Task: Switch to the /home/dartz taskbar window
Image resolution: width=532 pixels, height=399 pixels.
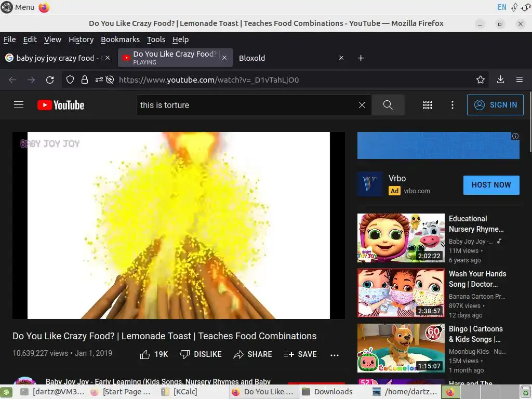Action: pyautogui.click(x=405, y=392)
